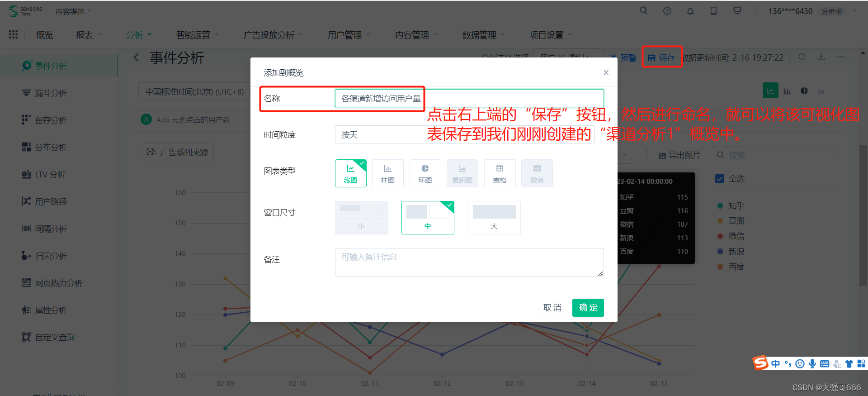
Task: Click the 预警 button
Action: [x=623, y=57]
